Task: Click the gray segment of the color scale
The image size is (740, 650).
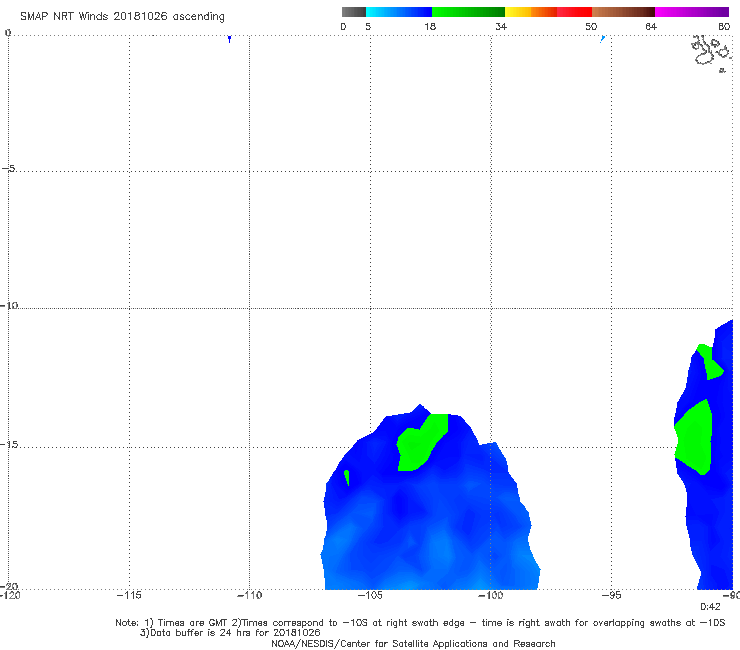Action: (x=353, y=12)
